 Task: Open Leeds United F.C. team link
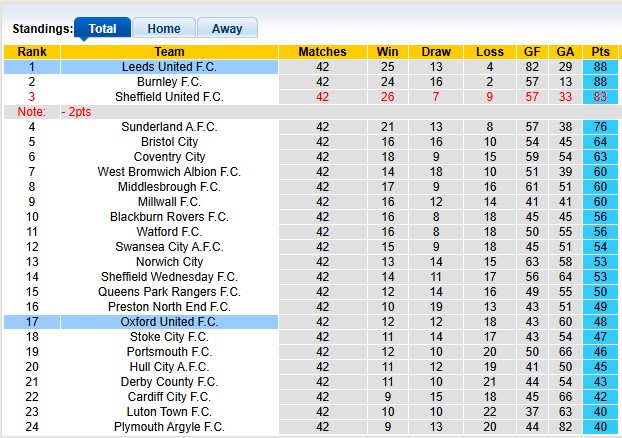click(x=169, y=67)
